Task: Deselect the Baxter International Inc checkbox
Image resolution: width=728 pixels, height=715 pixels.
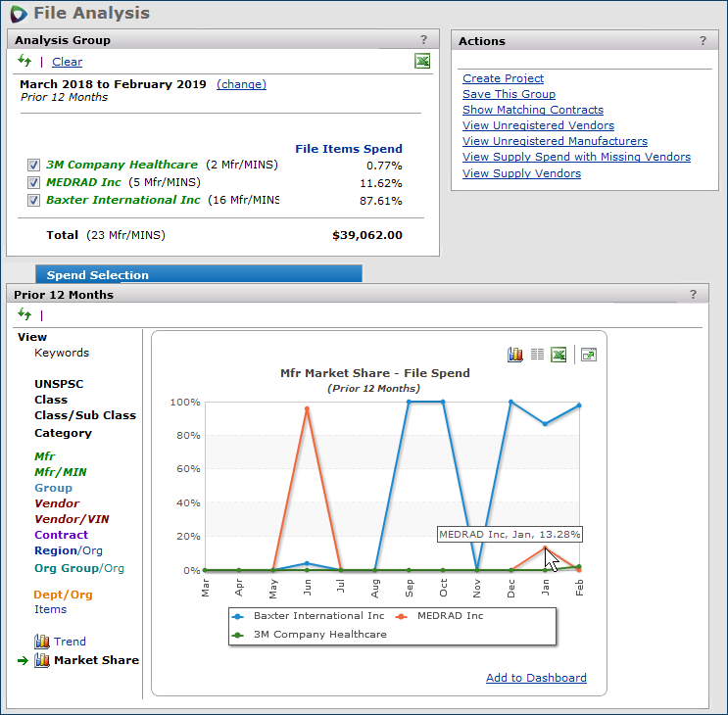Action: click(x=33, y=201)
